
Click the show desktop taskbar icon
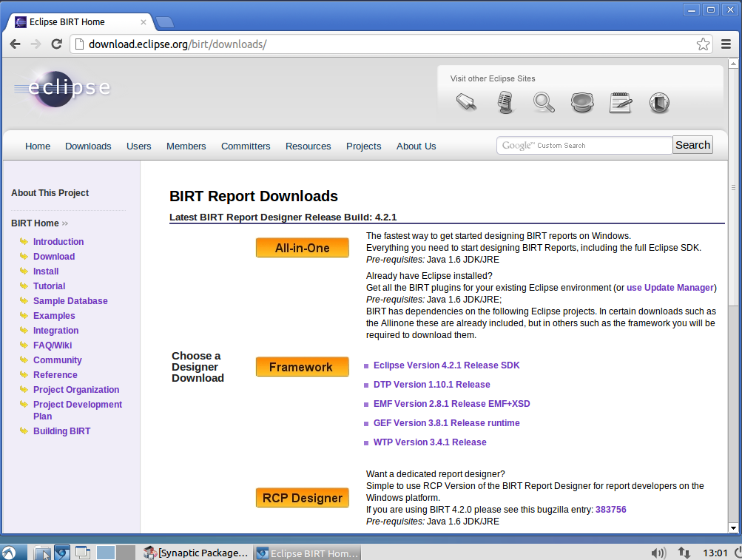pyautogui.click(x=83, y=553)
